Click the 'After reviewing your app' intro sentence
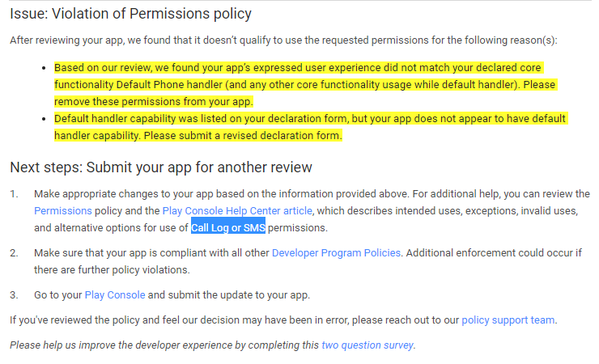 tap(283, 40)
